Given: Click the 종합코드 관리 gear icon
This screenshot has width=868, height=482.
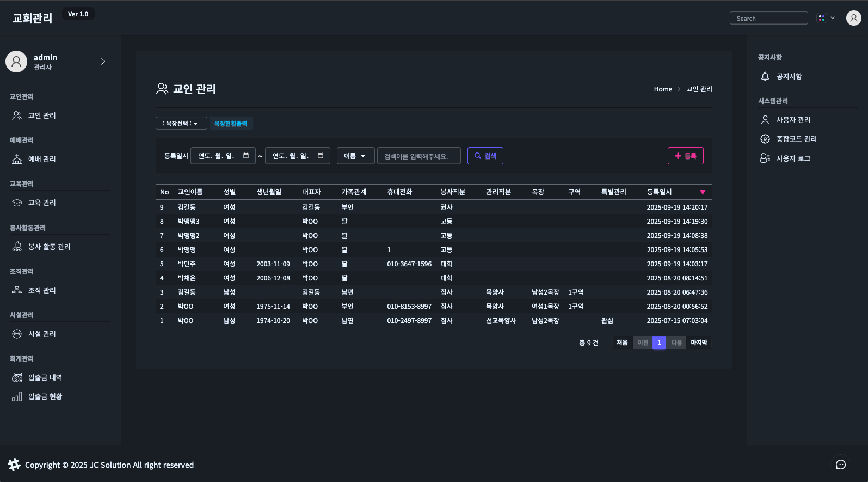Looking at the screenshot, I should 765,139.
